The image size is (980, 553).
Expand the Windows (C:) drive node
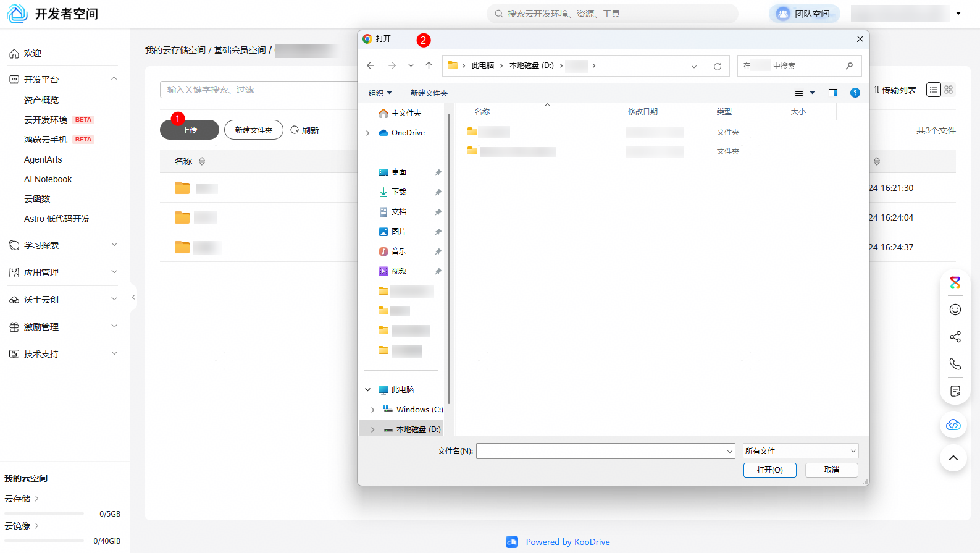point(372,410)
